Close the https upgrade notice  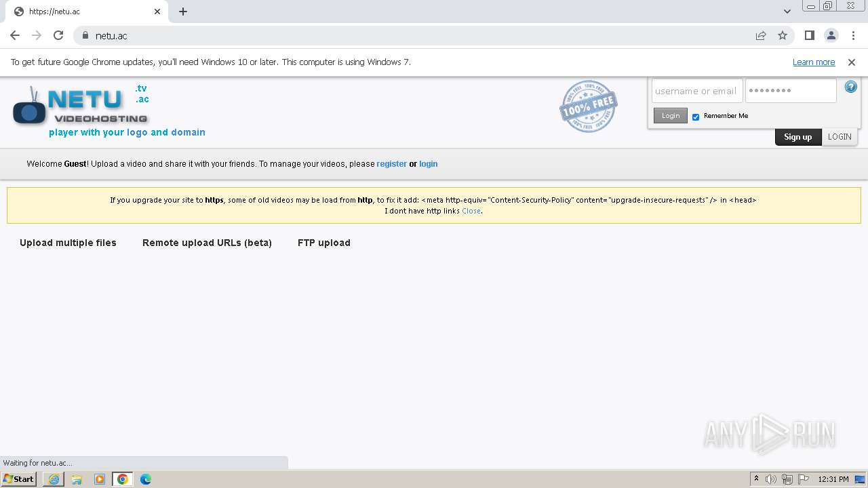[471, 211]
